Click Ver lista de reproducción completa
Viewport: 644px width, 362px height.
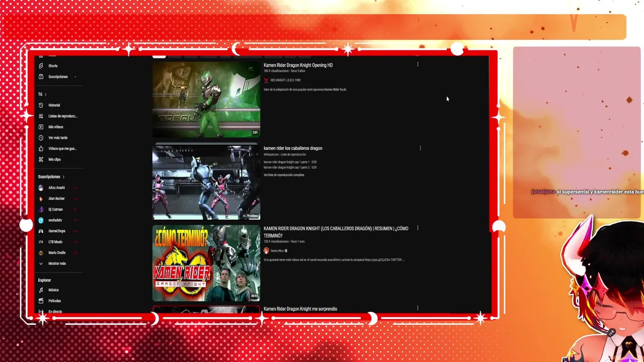[x=284, y=175]
